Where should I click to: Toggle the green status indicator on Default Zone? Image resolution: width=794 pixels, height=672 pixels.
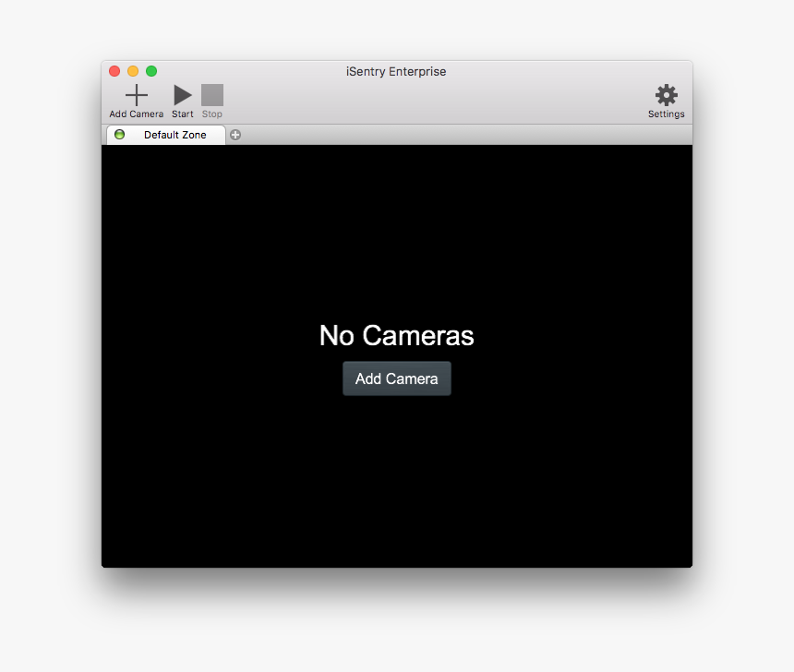(119, 135)
